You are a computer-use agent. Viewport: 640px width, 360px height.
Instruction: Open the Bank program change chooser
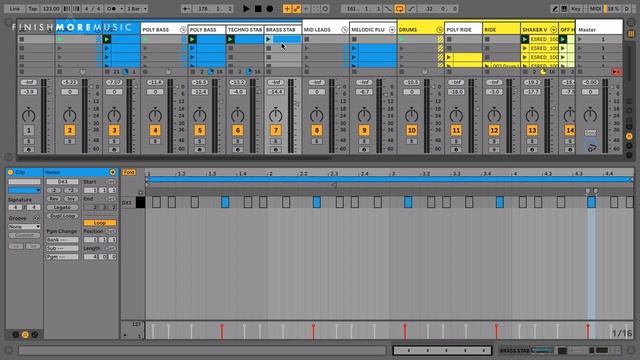(62, 240)
